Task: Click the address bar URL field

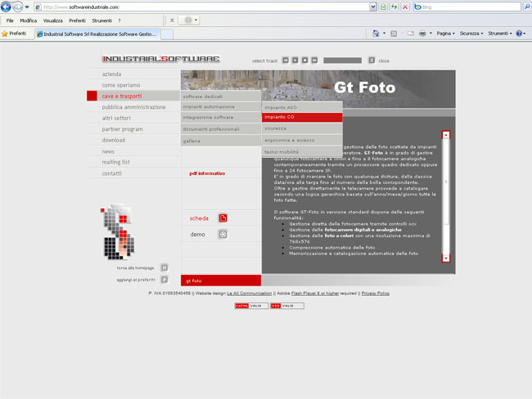Action: tap(202, 7)
